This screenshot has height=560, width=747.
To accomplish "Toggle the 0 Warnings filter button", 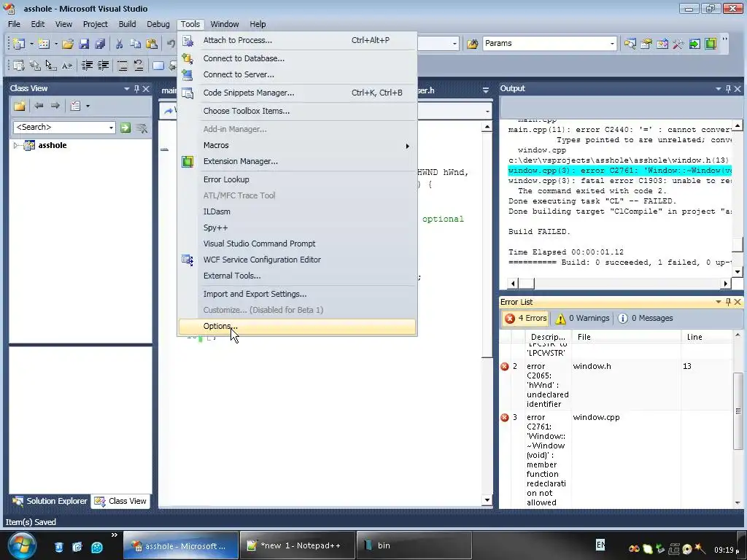I will (x=583, y=318).
